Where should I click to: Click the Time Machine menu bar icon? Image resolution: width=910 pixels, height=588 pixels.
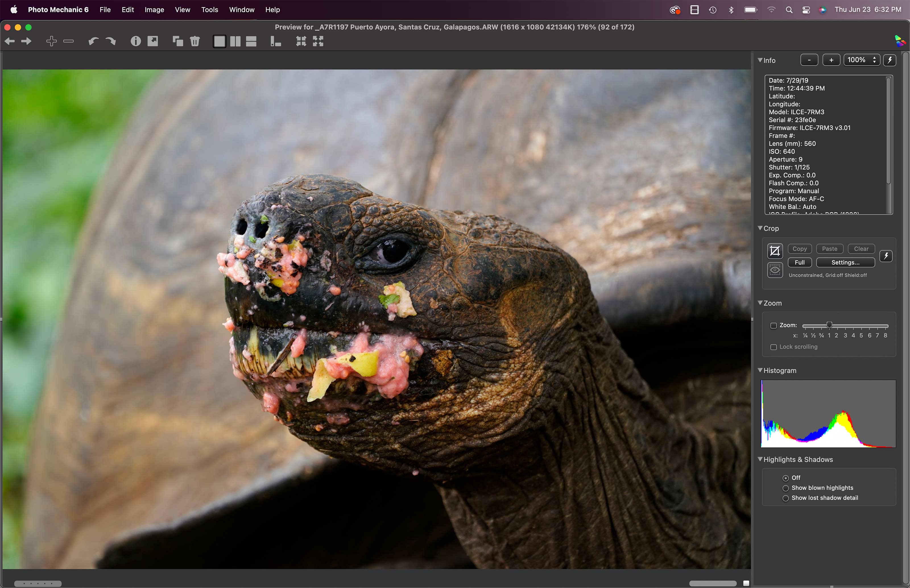point(712,10)
